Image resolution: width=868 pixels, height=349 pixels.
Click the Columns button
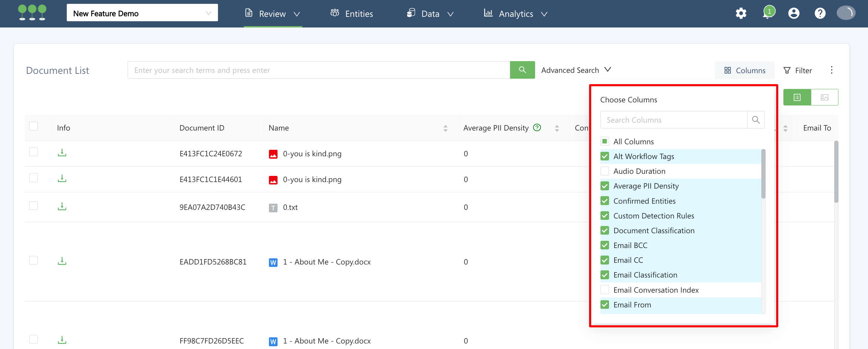pos(745,70)
